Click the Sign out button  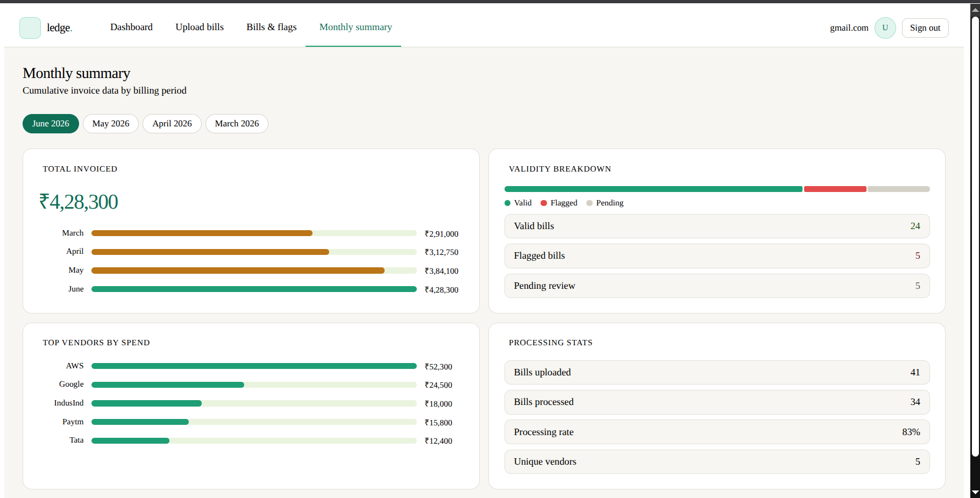[x=925, y=28]
